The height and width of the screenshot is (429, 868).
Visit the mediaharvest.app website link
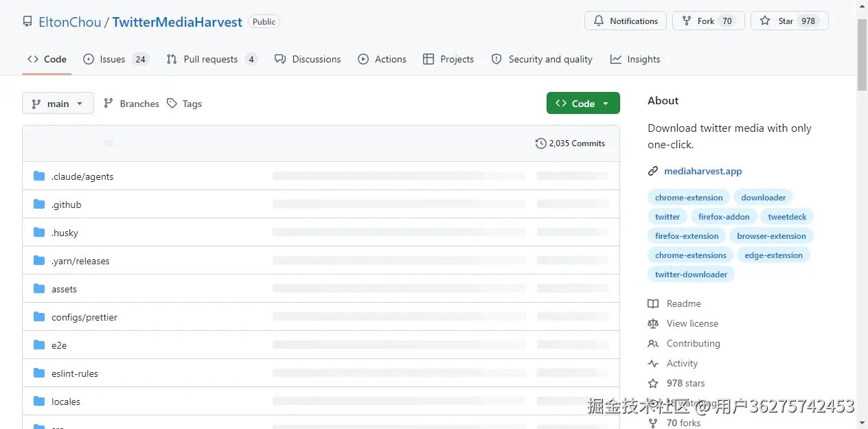tap(703, 172)
